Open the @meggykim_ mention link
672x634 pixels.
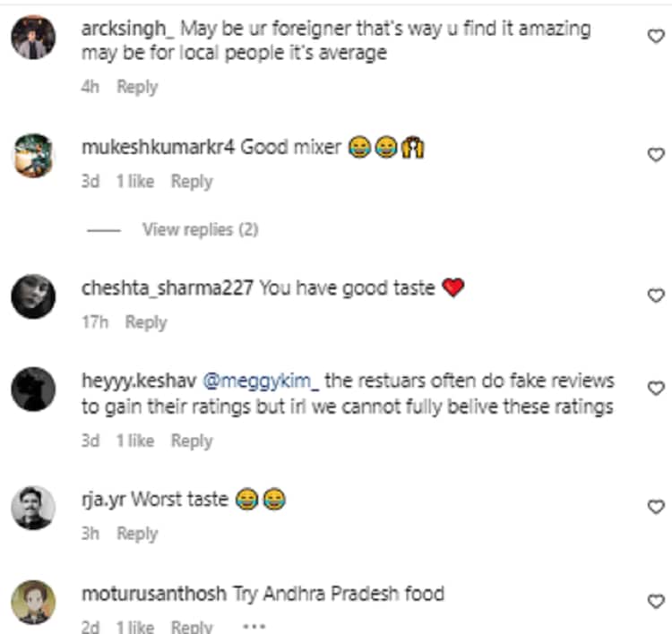click(261, 381)
